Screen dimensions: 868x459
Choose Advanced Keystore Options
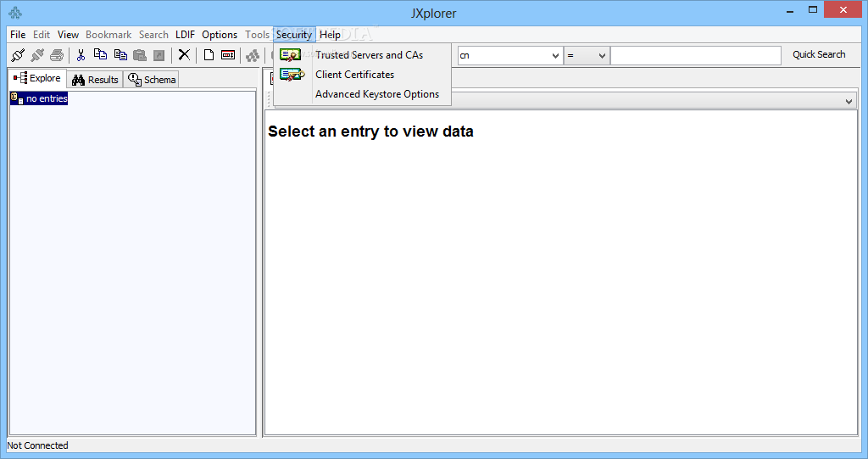[x=363, y=93]
